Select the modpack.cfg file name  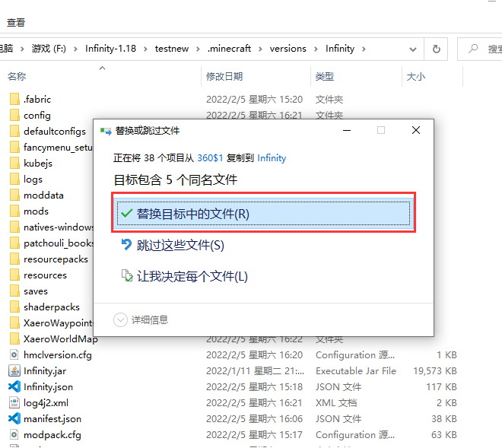click(52, 435)
